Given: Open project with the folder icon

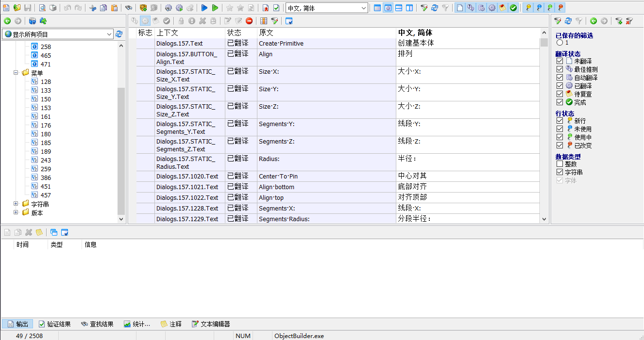Looking at the screenshot, I should click(x=17, y=8).
